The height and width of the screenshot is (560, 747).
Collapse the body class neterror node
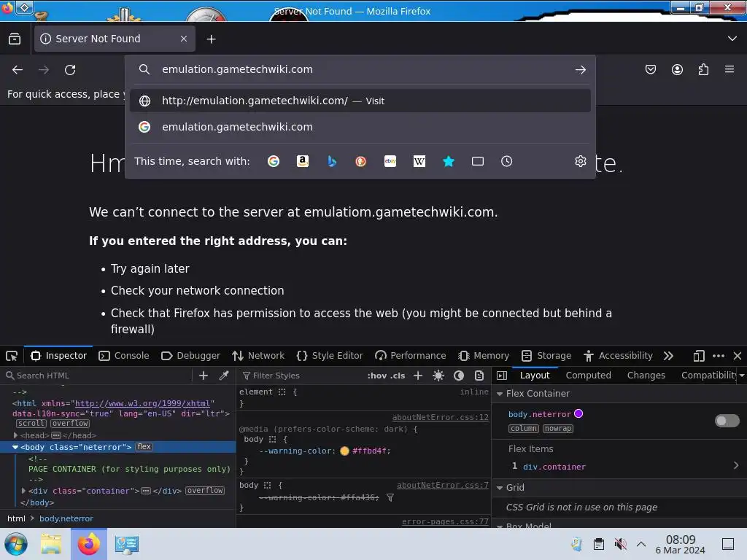pos(15,447)
